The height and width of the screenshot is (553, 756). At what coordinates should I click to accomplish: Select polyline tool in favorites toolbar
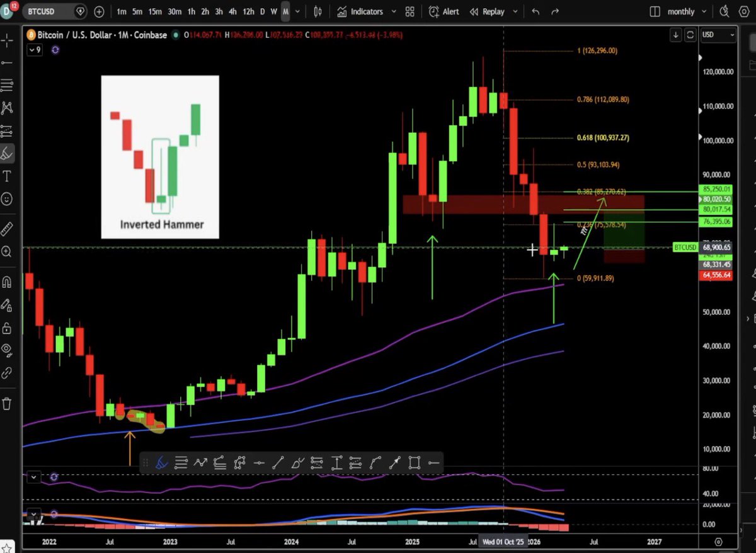click(239, 463)
